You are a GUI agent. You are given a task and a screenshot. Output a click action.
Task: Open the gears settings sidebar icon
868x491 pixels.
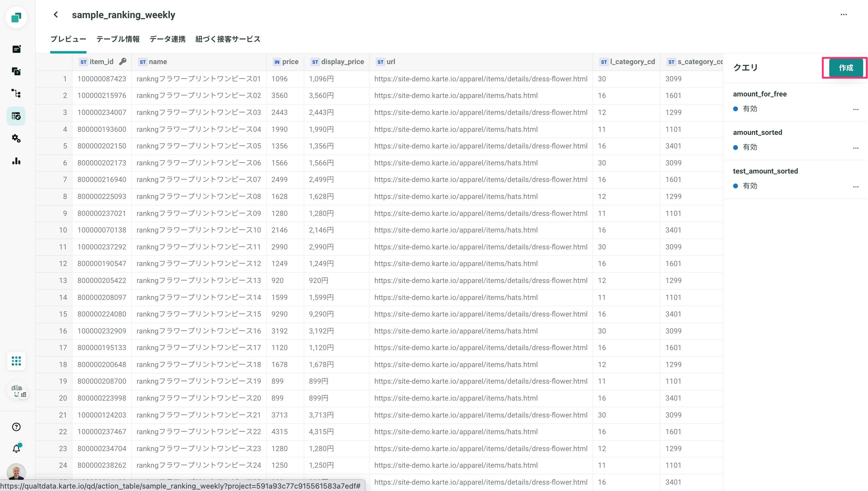coord(16,138)
